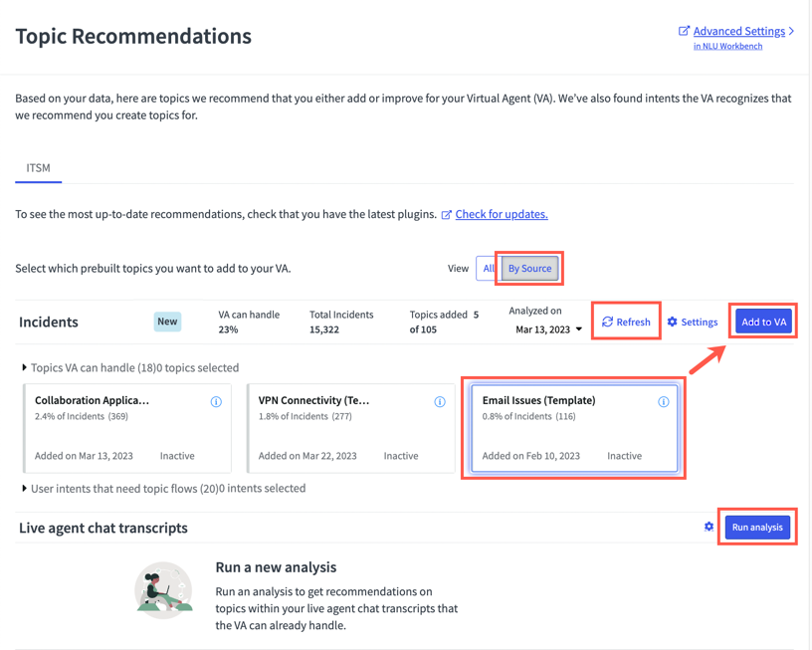Image resolution: width=812 pixels, height=650 pixels.
Task: Select the Collaboration Applications topic card
Action: (x=127, y=428)
